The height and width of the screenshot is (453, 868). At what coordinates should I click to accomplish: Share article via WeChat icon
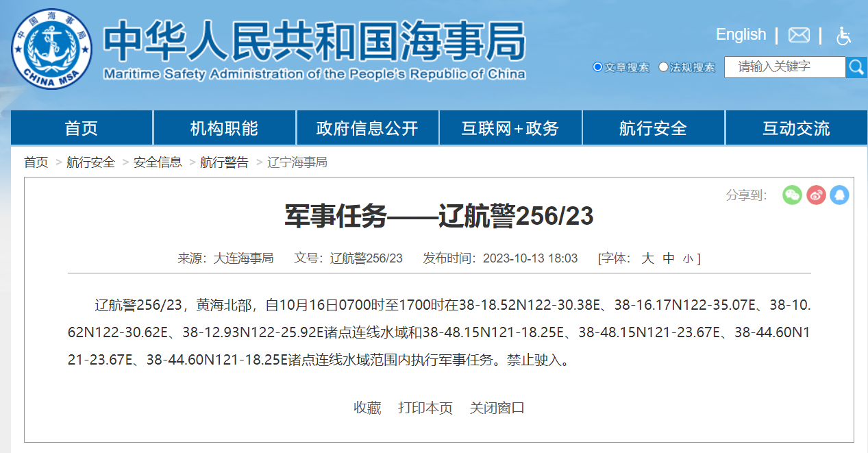pyautogui.click(x=792, y=195)
